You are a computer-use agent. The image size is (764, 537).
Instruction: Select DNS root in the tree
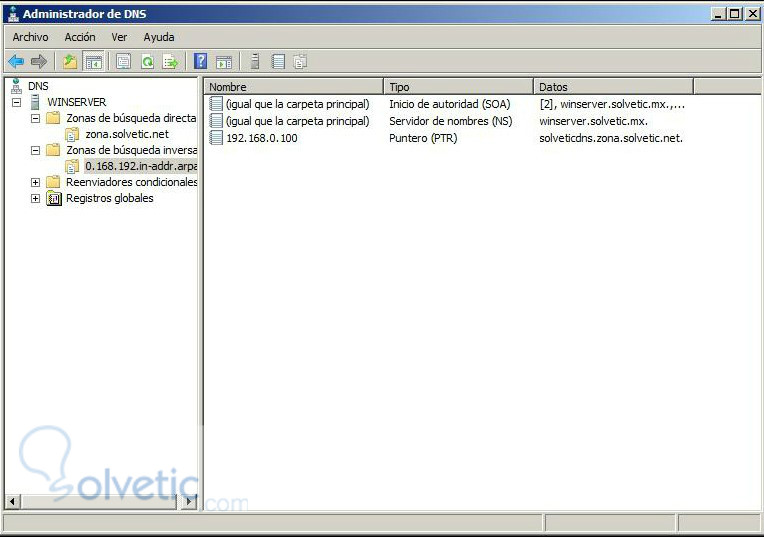38,86
